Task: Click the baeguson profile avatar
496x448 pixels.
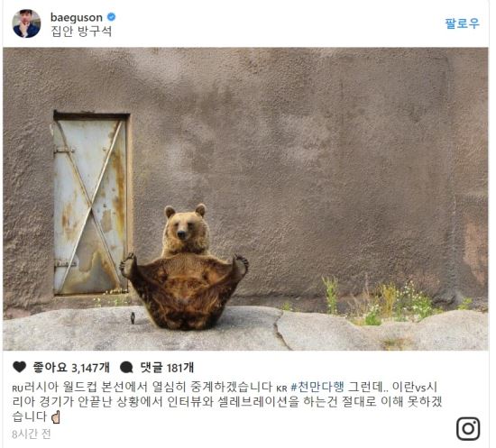Action: coord(26,23)
